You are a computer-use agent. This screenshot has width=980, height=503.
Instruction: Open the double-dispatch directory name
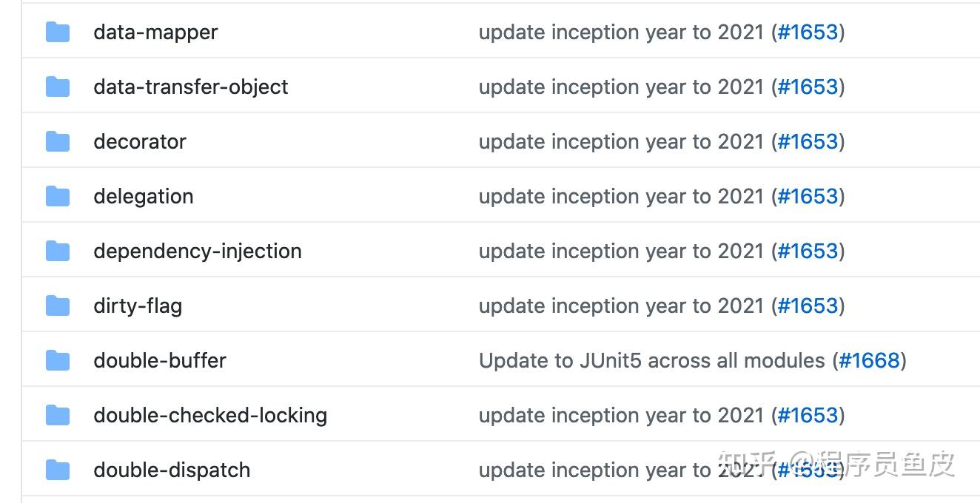[171, 470]
